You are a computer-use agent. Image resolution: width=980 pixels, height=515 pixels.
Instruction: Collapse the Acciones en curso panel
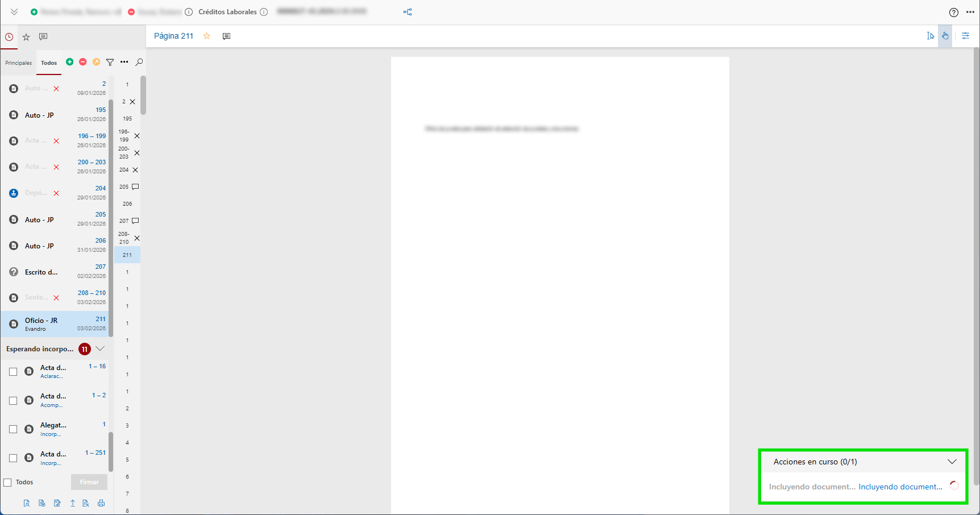tap(952, 462)
